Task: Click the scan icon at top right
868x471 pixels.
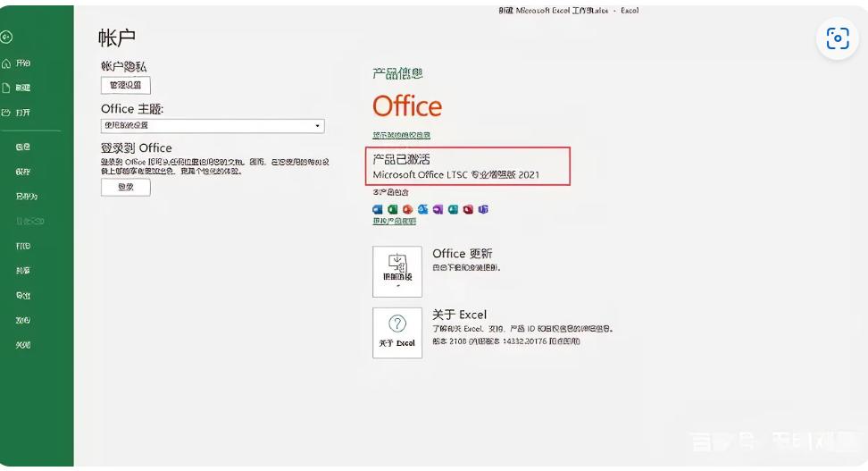Action: tap(838, 38)
